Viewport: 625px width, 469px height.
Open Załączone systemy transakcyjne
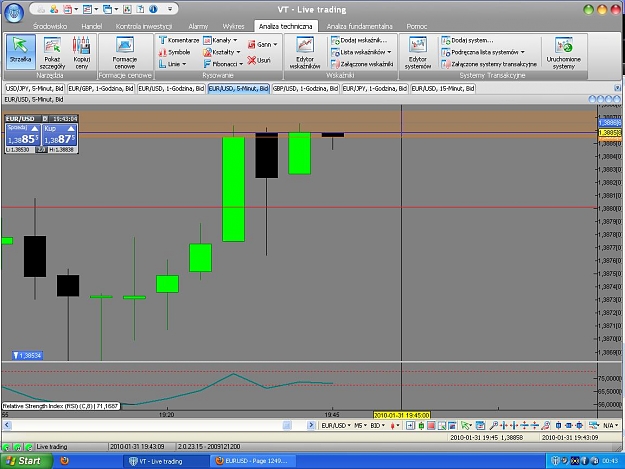[x=489, y=64]
